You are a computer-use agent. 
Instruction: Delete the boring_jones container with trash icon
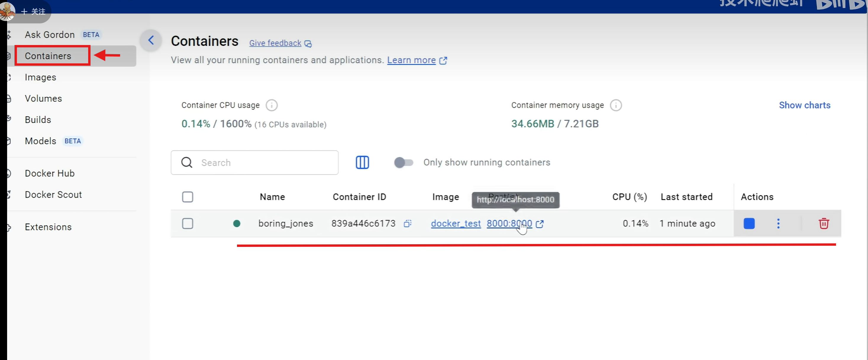(x=824, y=224)
